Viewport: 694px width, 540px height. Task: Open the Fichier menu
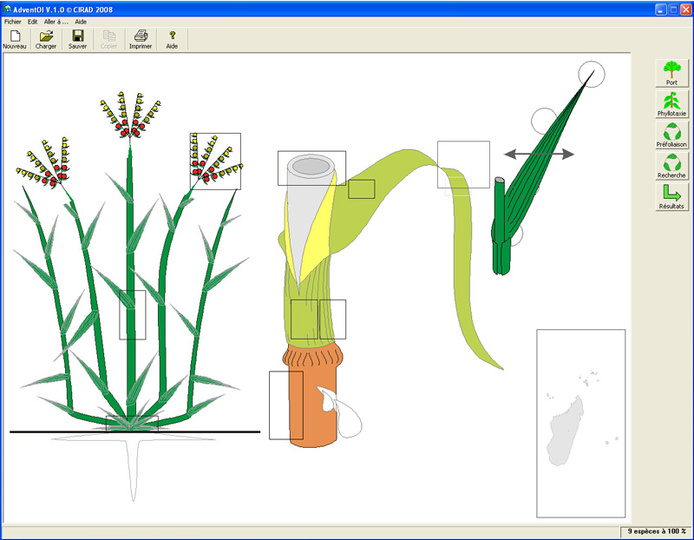coord(12,21)
